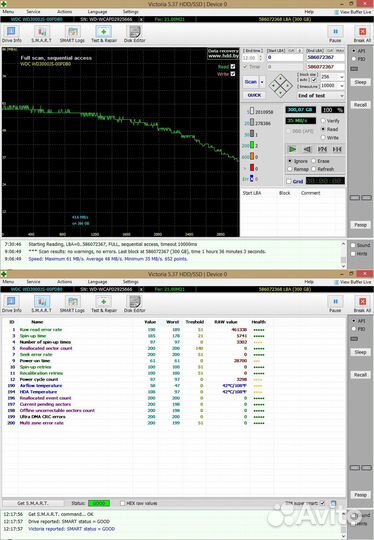
Task: Enable the Grid checkbox
Action: pyautogui.click(x=289, y=181)
